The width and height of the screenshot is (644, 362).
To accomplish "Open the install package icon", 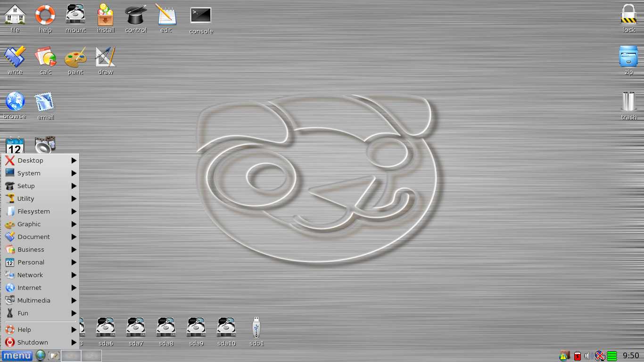I will coord(106,15).
